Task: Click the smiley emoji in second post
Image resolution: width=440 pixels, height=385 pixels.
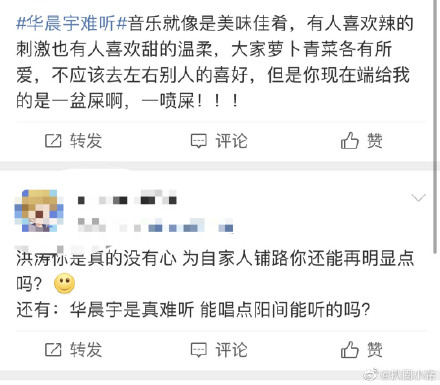Action: [64, 284]
